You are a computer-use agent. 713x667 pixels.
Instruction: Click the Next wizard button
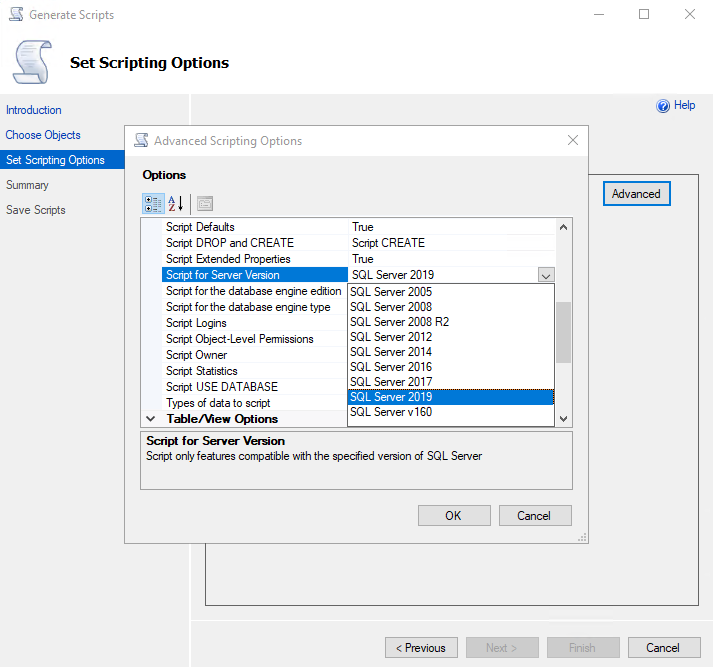click(502, 647)
